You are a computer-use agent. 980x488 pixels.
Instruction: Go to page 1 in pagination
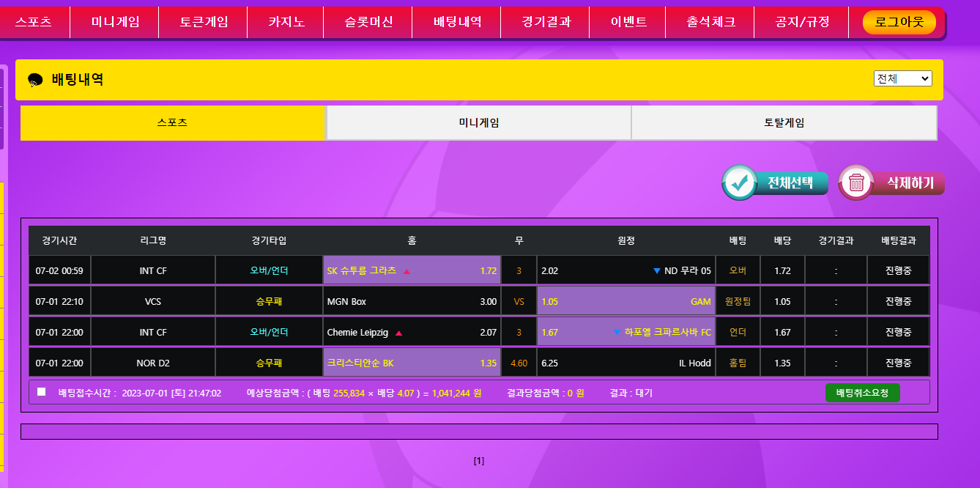tap(479, 461)
